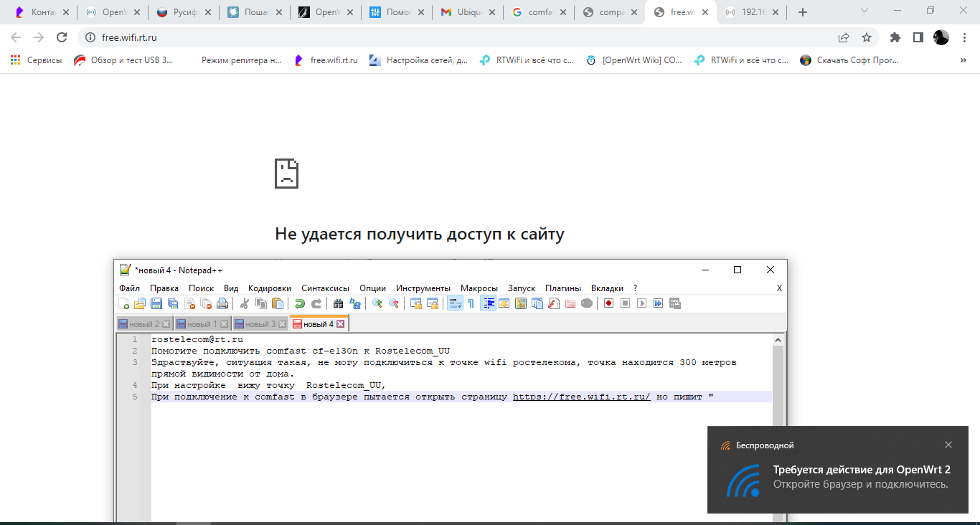980x525 pixels.
Task: Open the Плагины menu
Action: (563, 288)
